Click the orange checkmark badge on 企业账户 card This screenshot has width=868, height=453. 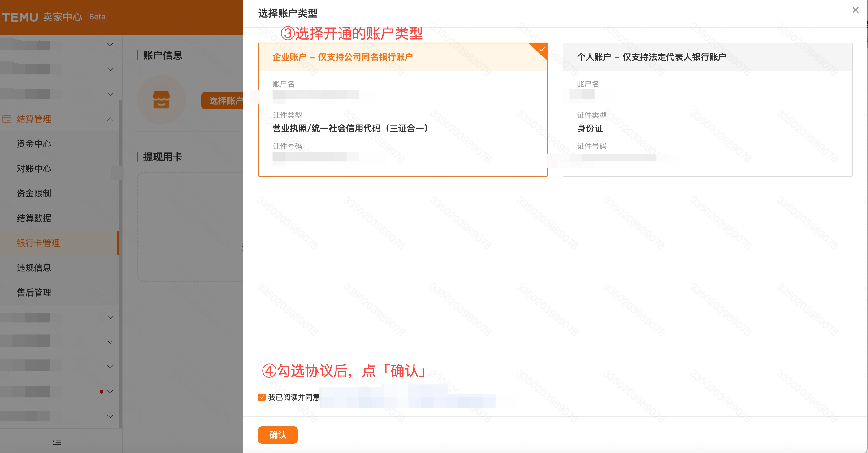tap(542, 49)
